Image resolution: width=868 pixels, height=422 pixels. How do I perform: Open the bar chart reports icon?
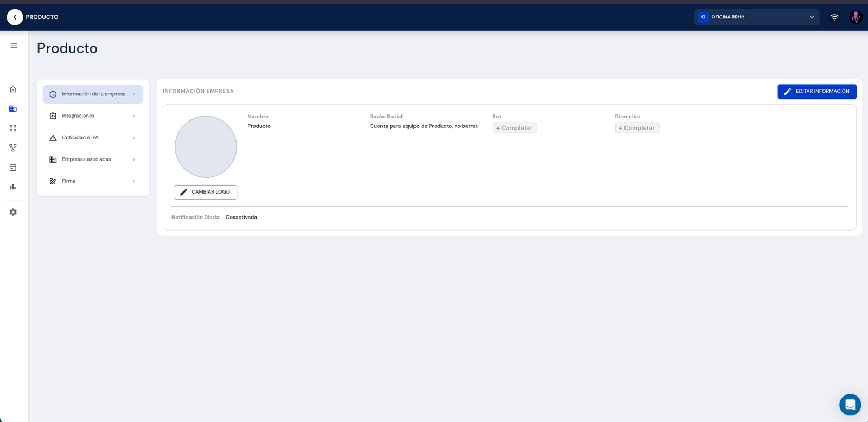[13, 187]
